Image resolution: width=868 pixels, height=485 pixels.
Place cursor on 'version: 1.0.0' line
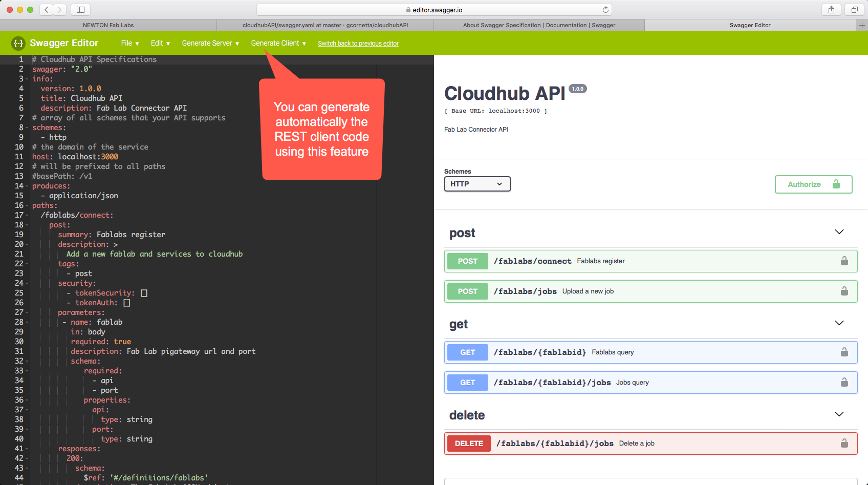[x=71, y=89]
